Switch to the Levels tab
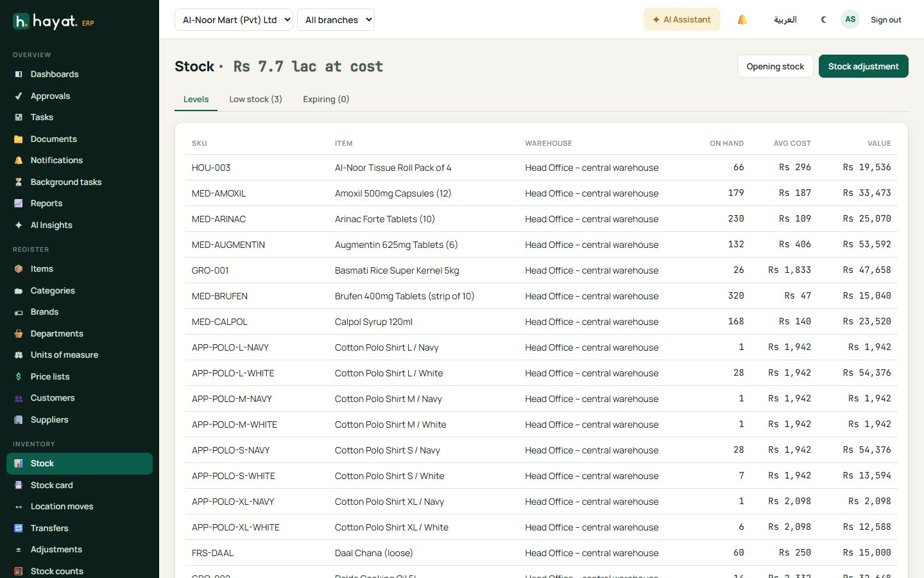Image resolution: width=924 pixels, height=578 pixels. (x=196, y=100)
